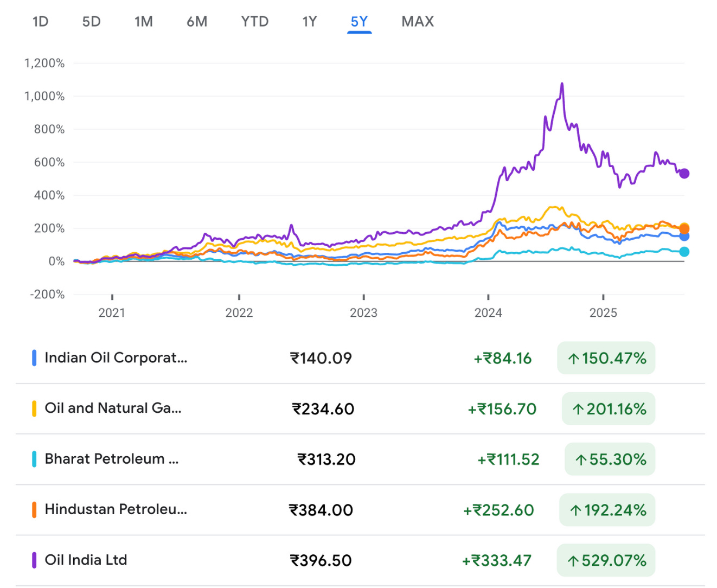The image size is (717, 588).
Task: Click the ₹234.60 price value
Action: (323, 409)
